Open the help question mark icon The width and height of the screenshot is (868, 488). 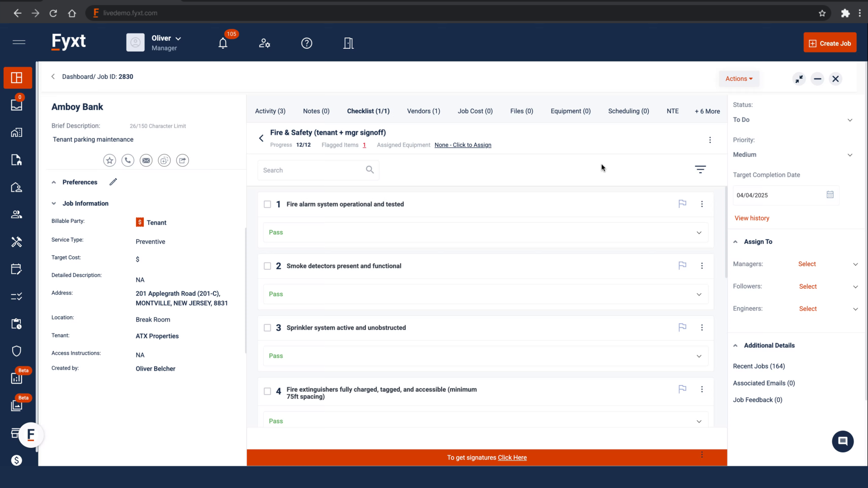(x=307, y=43)
